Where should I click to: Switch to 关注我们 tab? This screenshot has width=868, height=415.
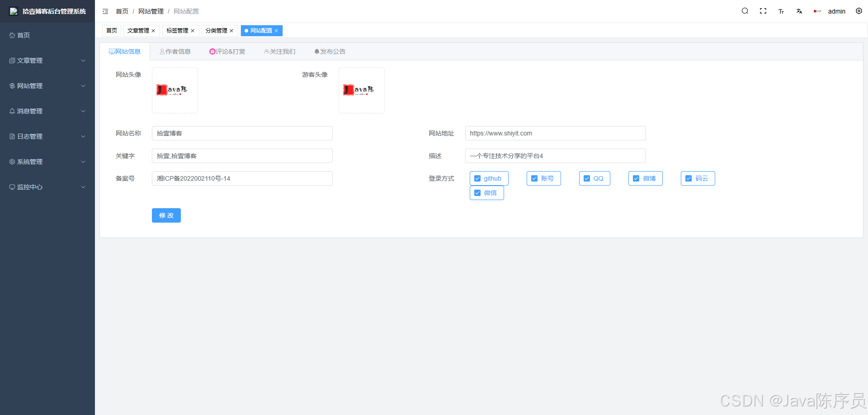(280, 51)
